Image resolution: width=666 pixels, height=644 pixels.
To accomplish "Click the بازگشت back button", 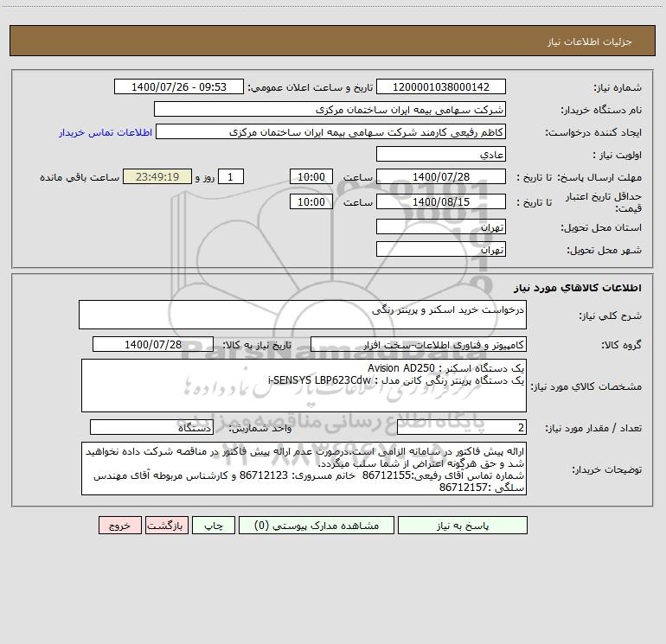I will pos(166,525).
